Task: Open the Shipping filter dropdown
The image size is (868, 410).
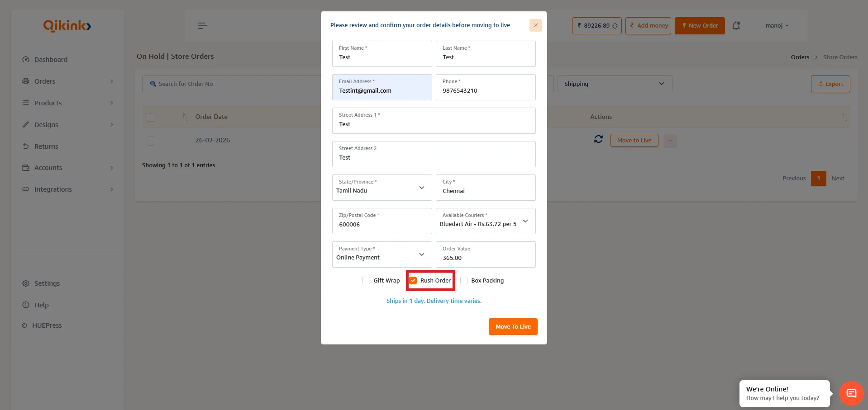Action: click(615, 84)
